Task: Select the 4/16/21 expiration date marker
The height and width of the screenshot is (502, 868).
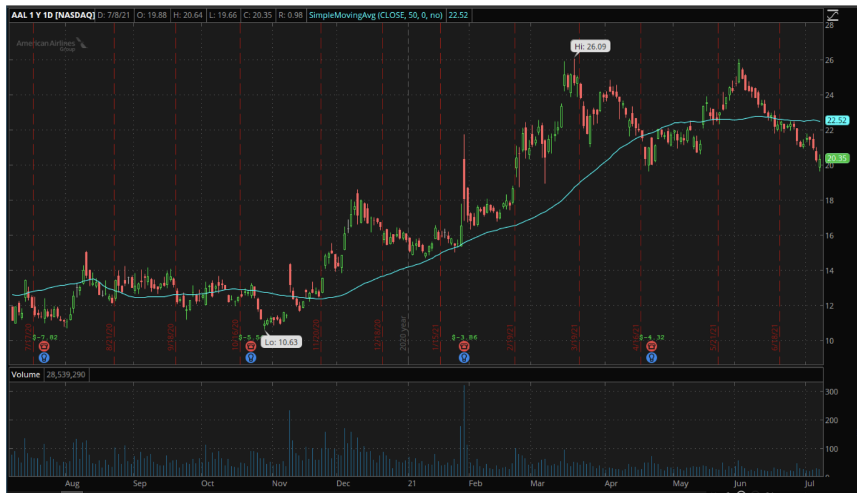Action: pyautogui.click(x=636, y=337)
